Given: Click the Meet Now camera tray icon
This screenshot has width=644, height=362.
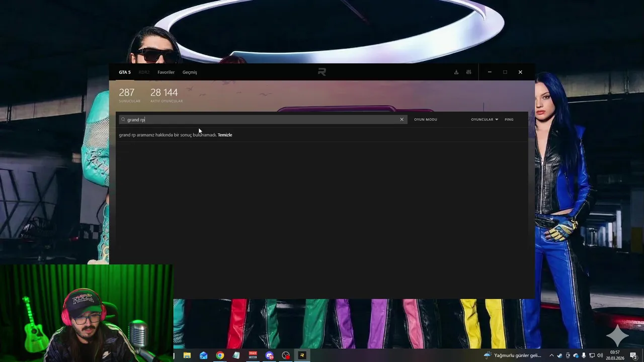Looking at the screenshot, I should pyautogui.click(x=568, y=355).
